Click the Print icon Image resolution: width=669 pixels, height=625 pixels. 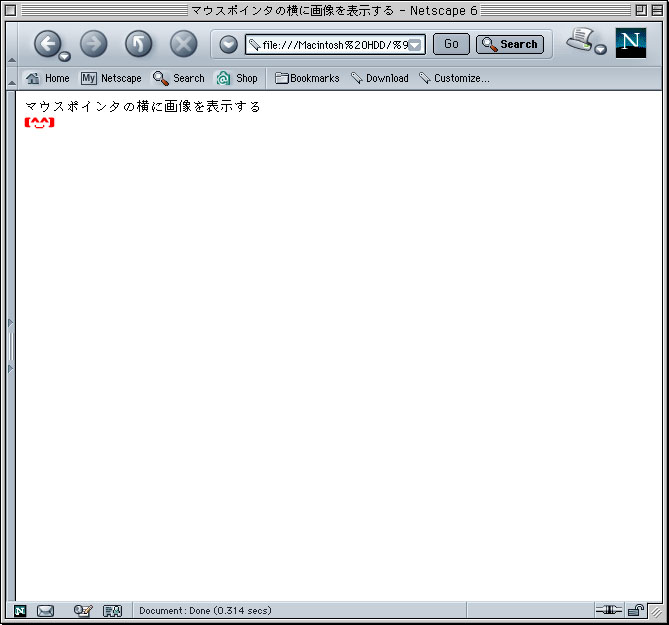pyautogui.click(x=579, y=40)
